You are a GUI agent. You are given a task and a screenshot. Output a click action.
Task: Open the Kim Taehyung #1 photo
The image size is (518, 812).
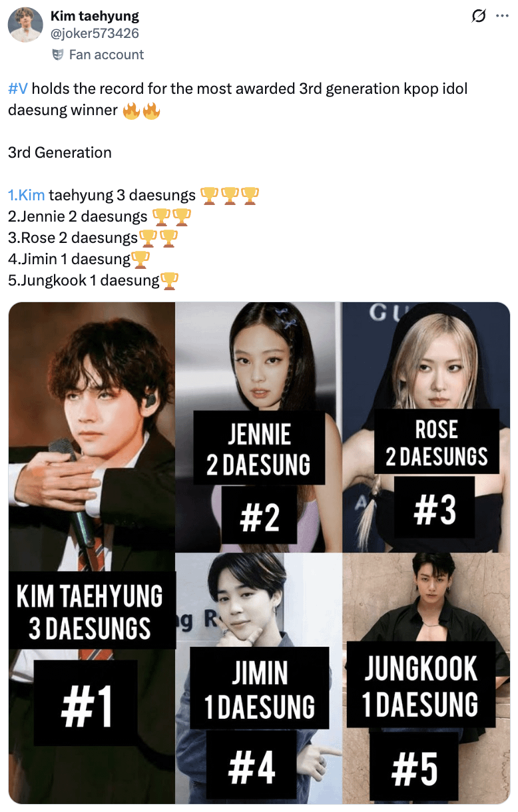tap(92, 552)
